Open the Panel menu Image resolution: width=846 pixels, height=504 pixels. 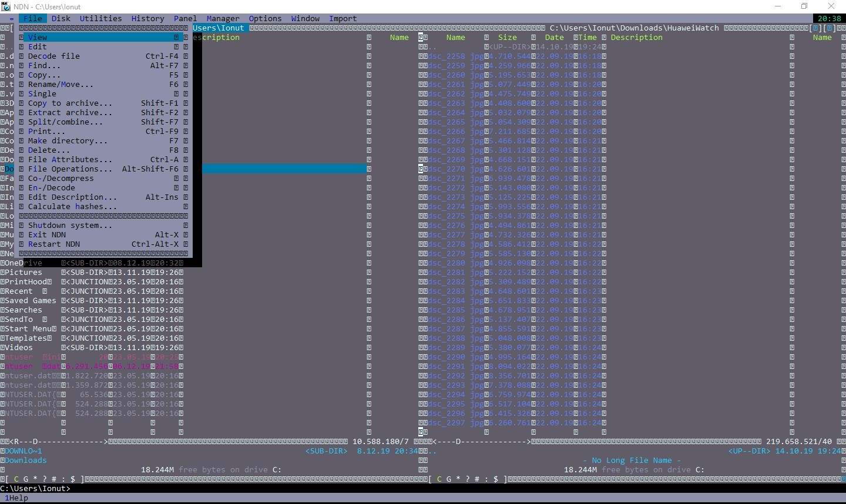click(186, 18)
